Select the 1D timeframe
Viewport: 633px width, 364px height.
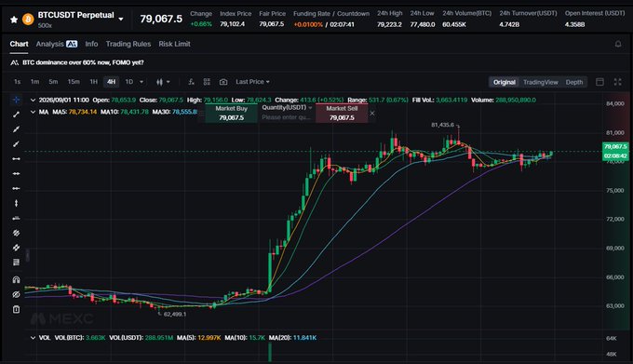click(x=128, y=82)
